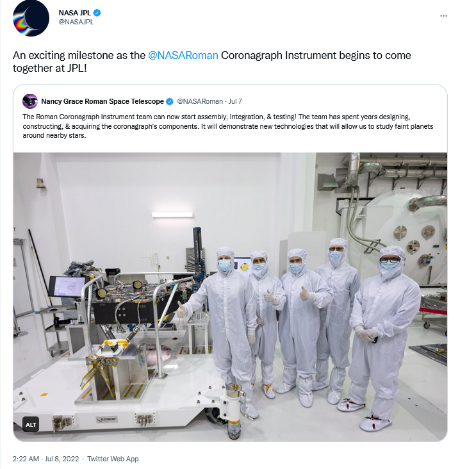Click the Twitter Web App source label
Image resolution: width=476 pixels, height=469 pixels.
point(113,459)
